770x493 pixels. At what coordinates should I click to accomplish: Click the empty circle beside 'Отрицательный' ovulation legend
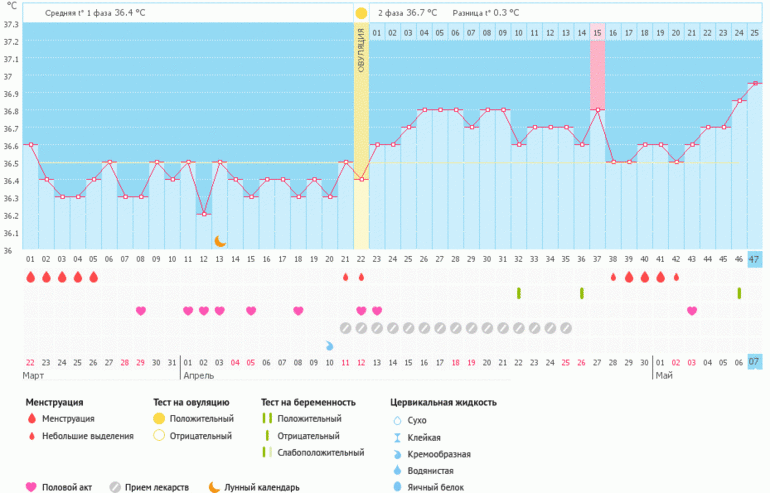158,436
